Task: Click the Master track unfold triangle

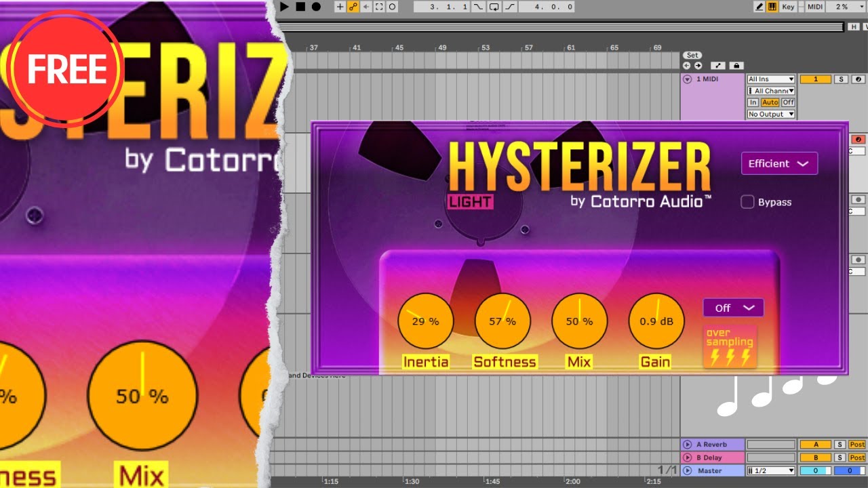Action: click(687, 470)
